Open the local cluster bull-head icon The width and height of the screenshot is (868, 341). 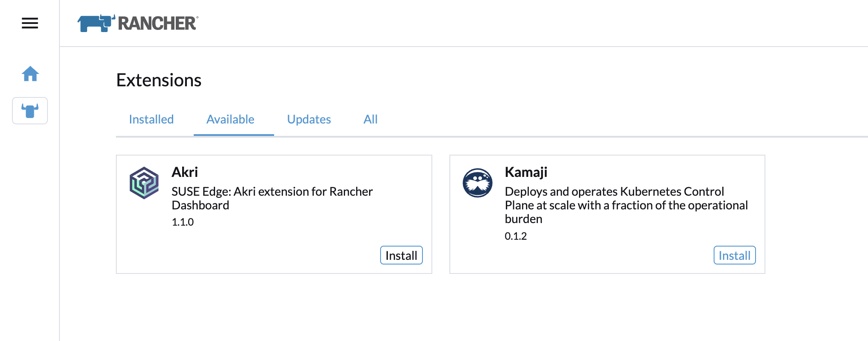(30, 111)
